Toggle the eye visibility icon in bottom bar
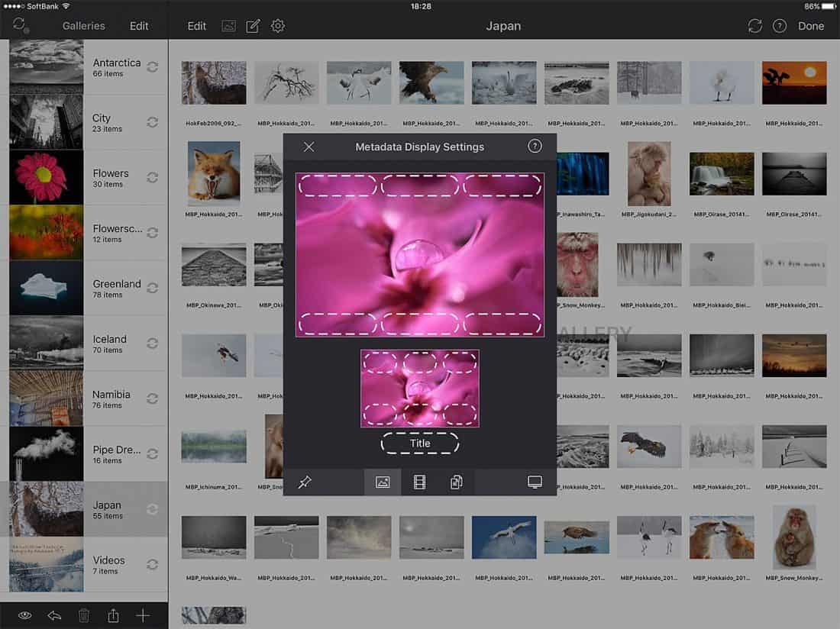The image size is (840, 629). 24,615
